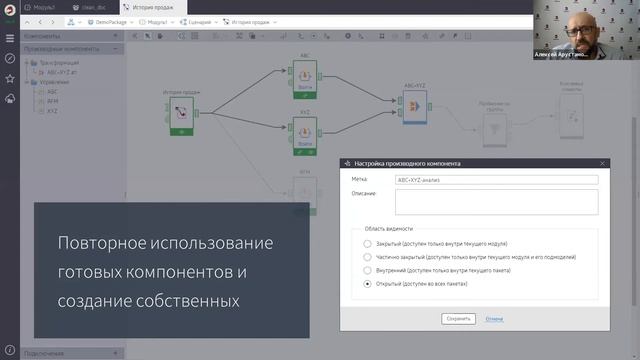Select the ABC node on canvas
640x360 pixels.
305,80
